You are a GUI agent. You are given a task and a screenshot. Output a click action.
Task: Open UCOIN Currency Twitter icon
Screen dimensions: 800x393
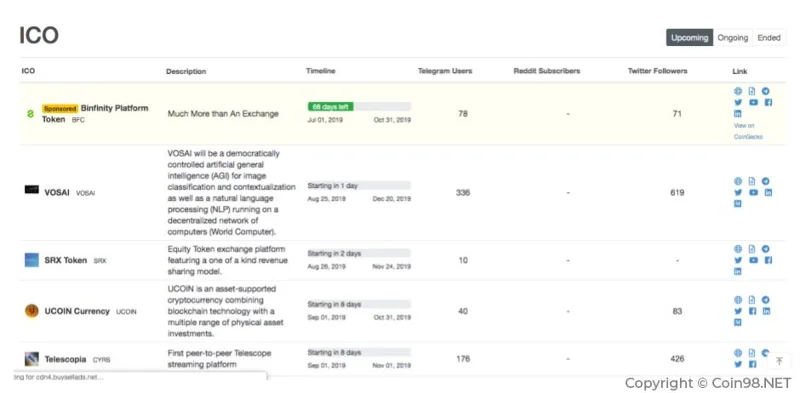pyautogui.click(x=738, y=311)
